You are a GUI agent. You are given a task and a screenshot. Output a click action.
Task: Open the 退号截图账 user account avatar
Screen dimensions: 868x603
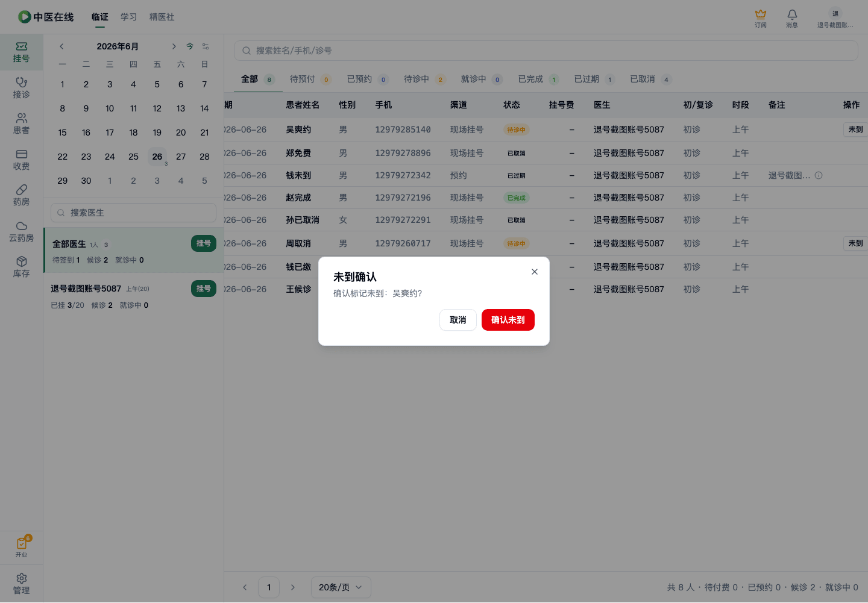835,18
